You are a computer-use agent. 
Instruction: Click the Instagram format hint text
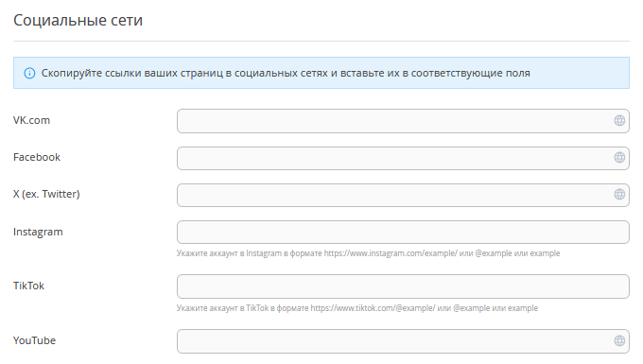(368, 253)
